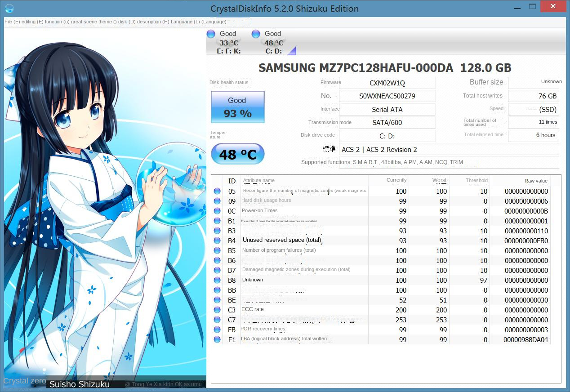This screenshot has height=392, width=570.
Task: Click the Supported functions field
Action: 449,162
